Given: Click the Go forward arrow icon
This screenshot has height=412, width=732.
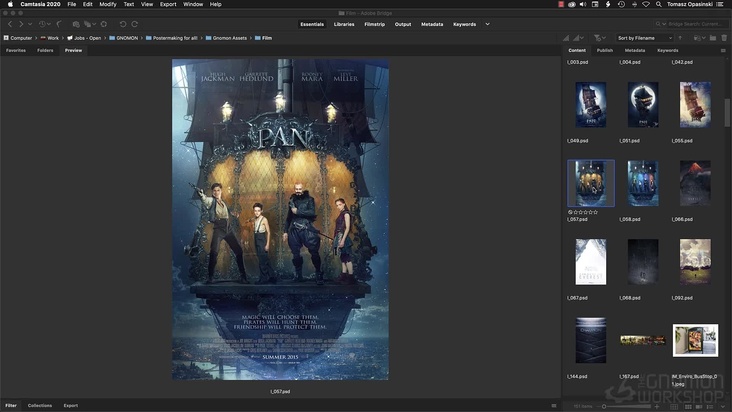Looking at the screenshot, I should tap(20, 24).
